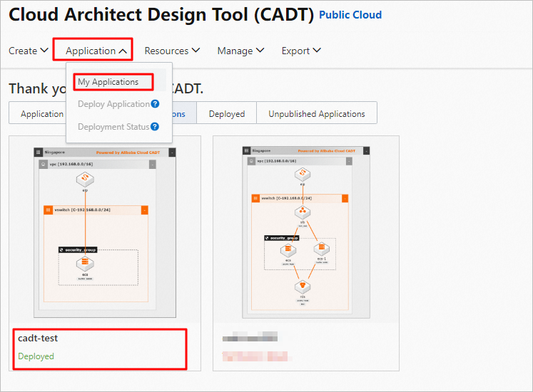Open the cadt-test architecture thumbnail
Image resolution: width=533 pixels, height=392 pixels.
(x=105, y=232)
